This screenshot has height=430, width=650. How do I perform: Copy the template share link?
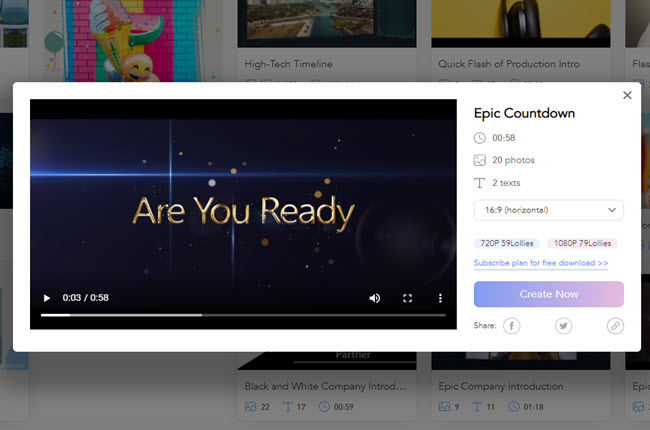pos(615,326)
